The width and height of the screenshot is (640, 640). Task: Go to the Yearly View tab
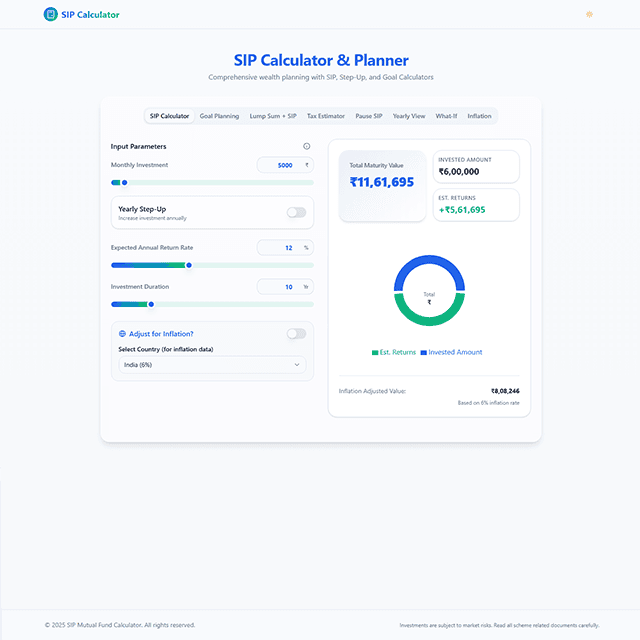click(409, 116)
